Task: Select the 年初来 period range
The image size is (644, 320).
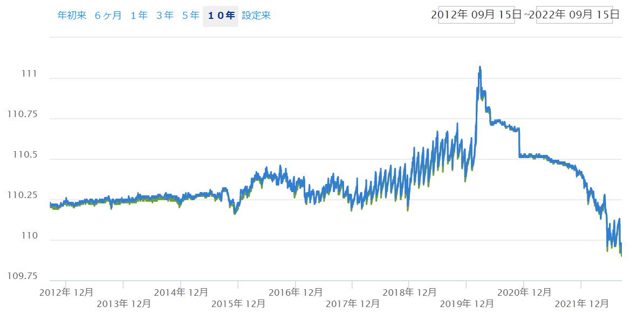Action: point(72,16)
